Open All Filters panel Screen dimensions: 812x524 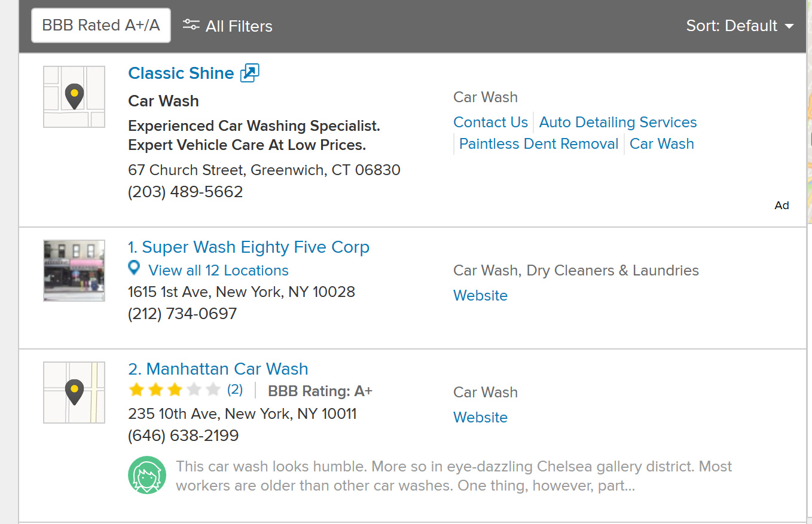coord(228,26)
